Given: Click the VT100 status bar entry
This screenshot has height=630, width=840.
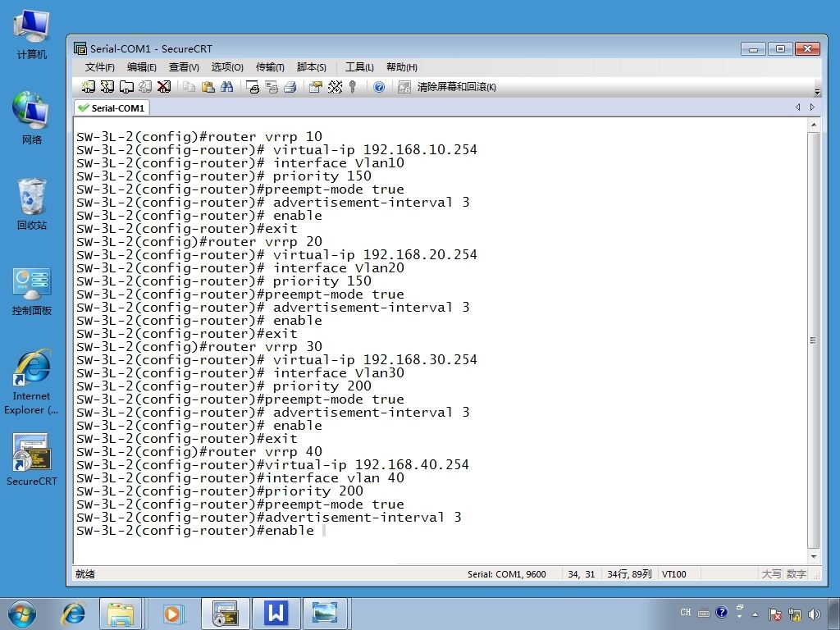Looking at the screenshot, I should coord(674,574).
